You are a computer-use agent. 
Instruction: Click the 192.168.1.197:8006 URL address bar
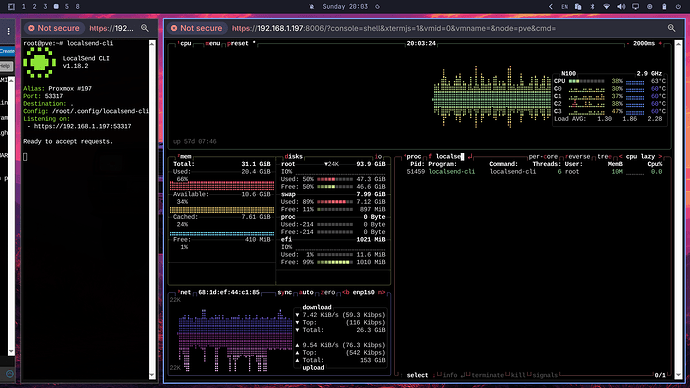point(394,28)
